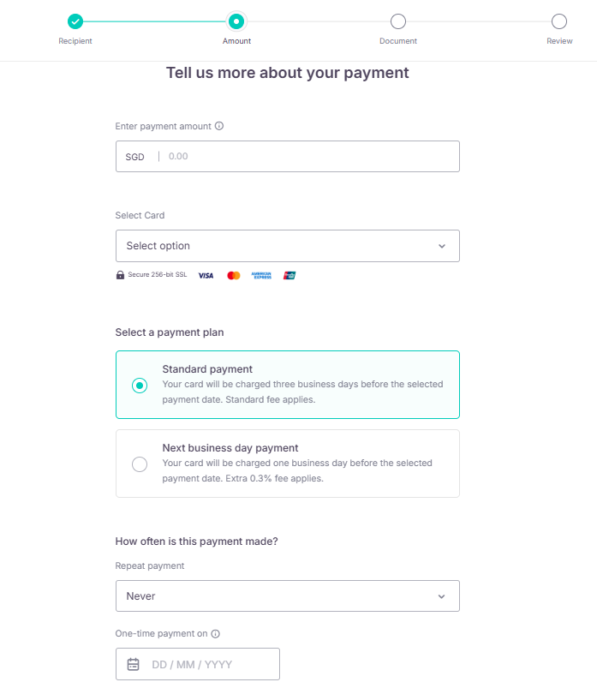Select the Standard payment radio button

click(x=140, y=386)
